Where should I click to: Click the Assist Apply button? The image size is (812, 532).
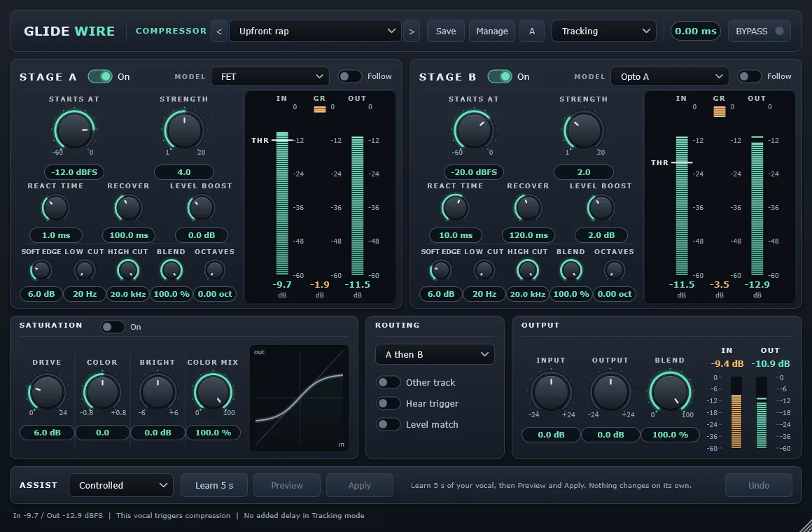pyautogui.click(x=359, y=485)
